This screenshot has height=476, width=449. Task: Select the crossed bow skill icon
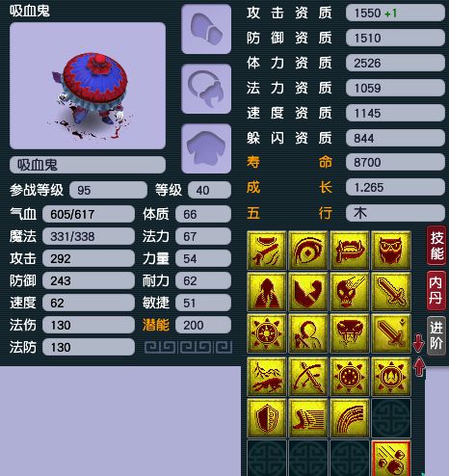pos(308,376)
